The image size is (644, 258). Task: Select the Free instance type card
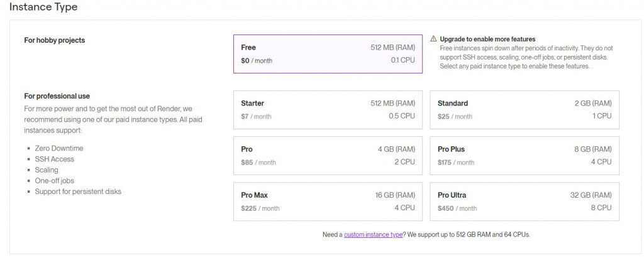[x=328, y=54]
